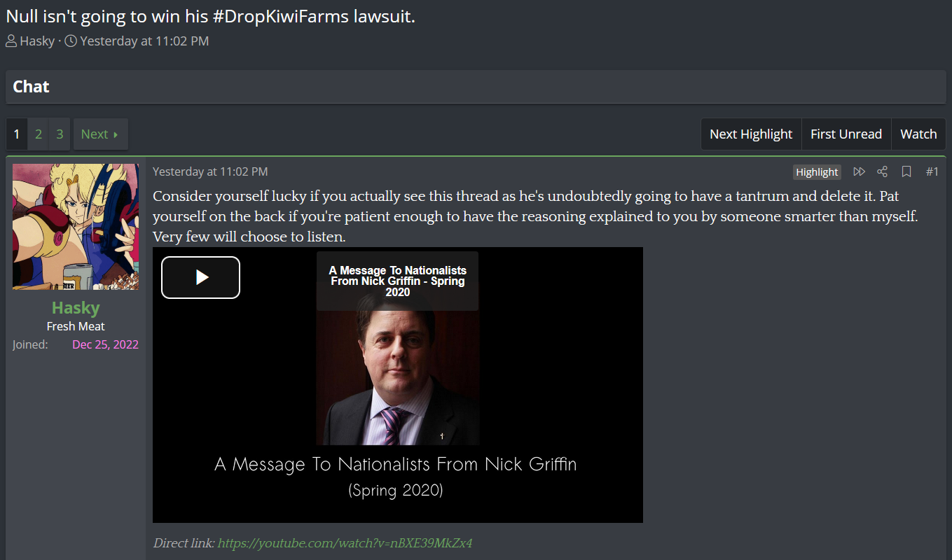Click the Chat breadcrumb heading
952x560 pixels.
[x=31, y=87]
